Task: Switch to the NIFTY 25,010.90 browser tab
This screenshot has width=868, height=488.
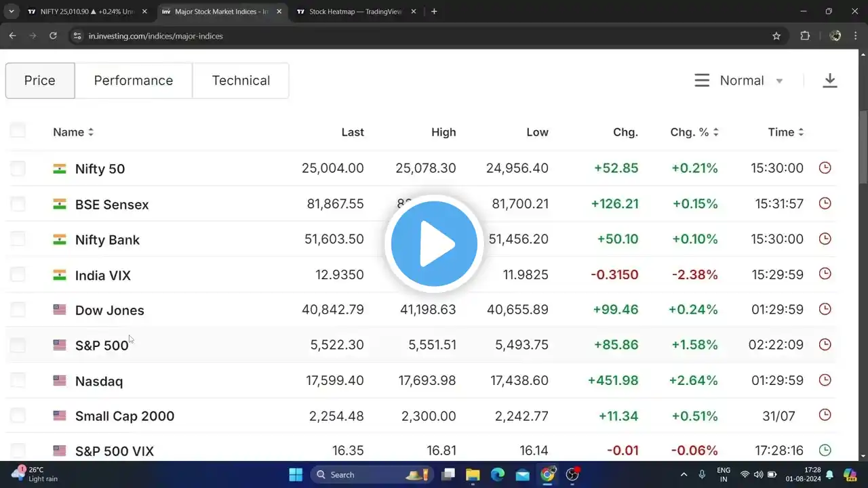Action: tap(87, 12)
